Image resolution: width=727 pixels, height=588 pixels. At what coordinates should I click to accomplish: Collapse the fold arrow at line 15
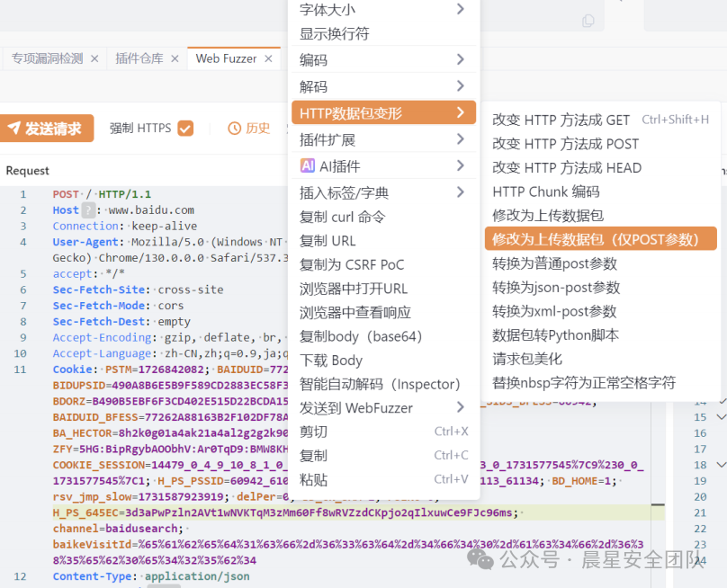pos(721,417)
